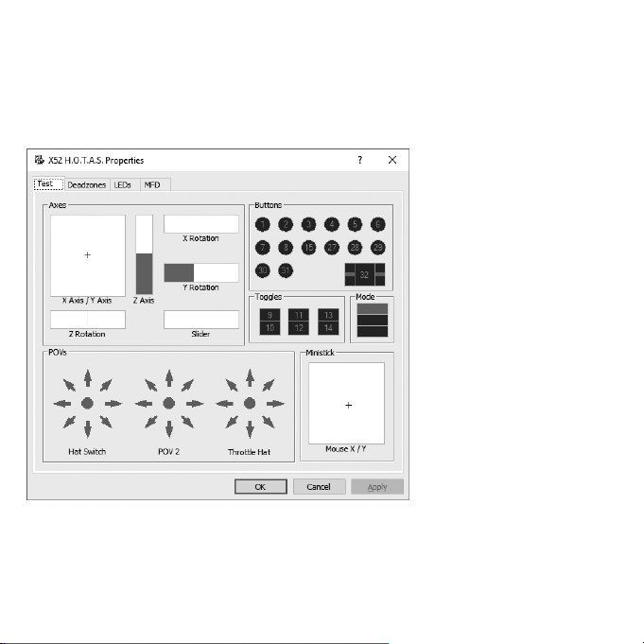
Task: Click button indicator 5
Action: tap(355, 224)
